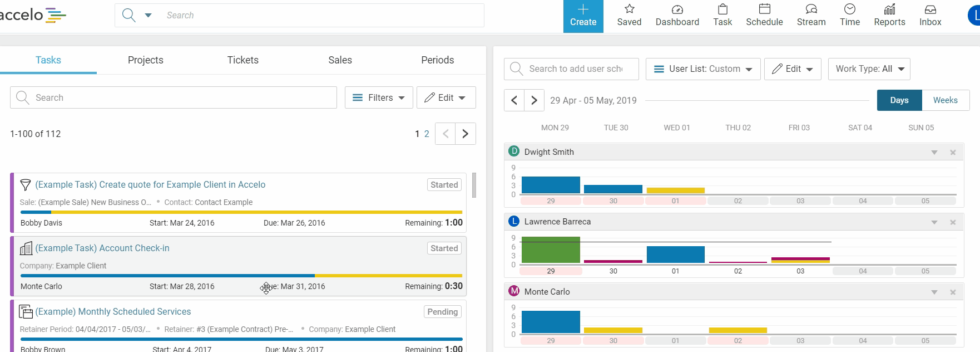Expand the Filters dropdown
This screenshot has height=352, width=980.
click(x=379, y=97)
